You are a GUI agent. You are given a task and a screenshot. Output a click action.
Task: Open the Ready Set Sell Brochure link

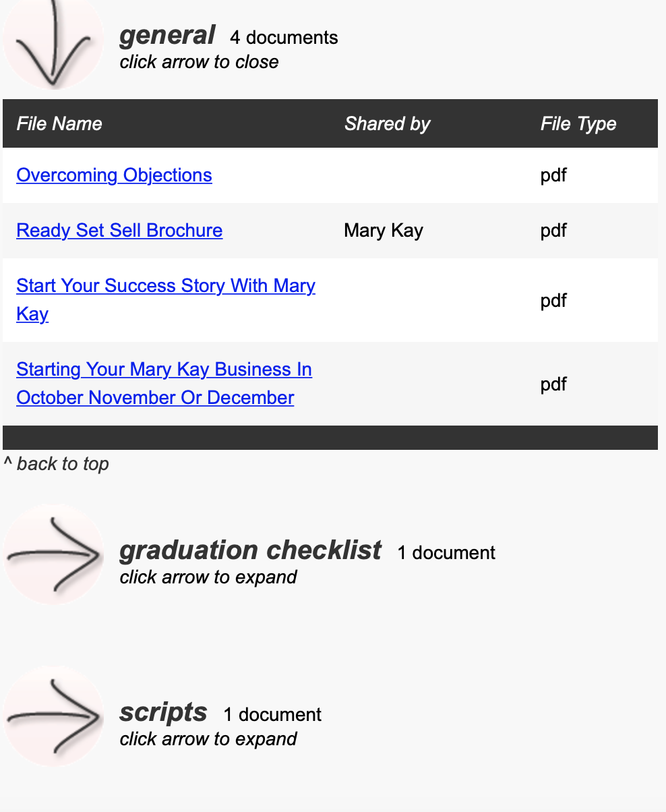tap(119, 231)
